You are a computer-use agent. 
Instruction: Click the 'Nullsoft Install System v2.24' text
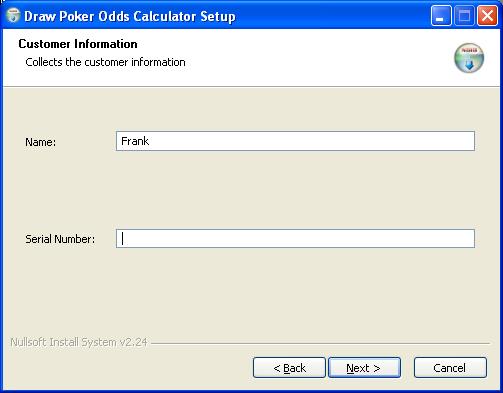point(79,342)
